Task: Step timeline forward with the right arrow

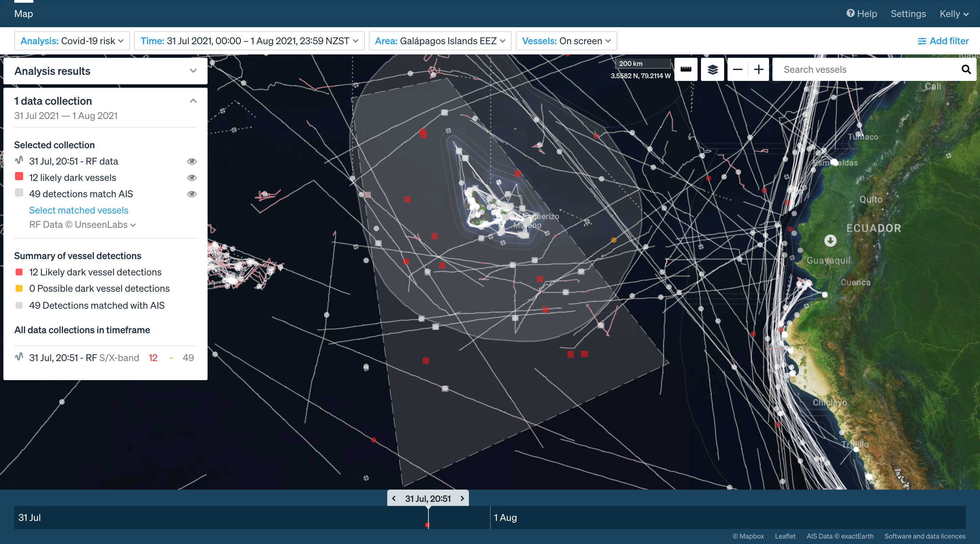Action: [462, 498]
